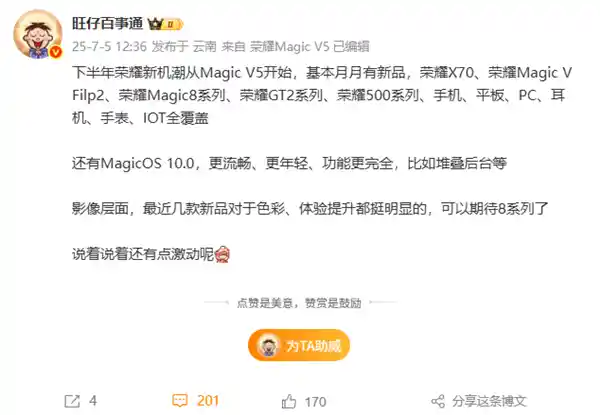The height and width of the screenshot is (415, 600).
Task: Click 分享这条博文 share link
Action: point(489,401)
